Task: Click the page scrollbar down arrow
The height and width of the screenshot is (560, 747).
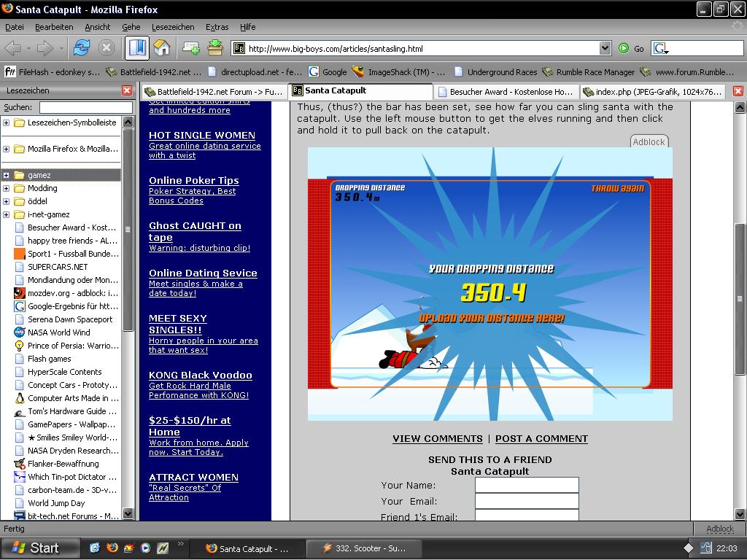Action: (x=740, y=514)
